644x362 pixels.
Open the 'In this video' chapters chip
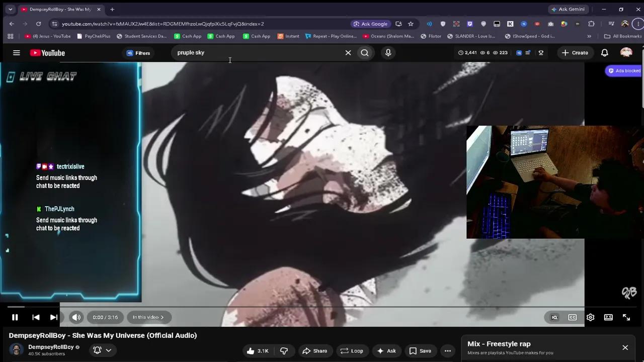pos(148,317)
